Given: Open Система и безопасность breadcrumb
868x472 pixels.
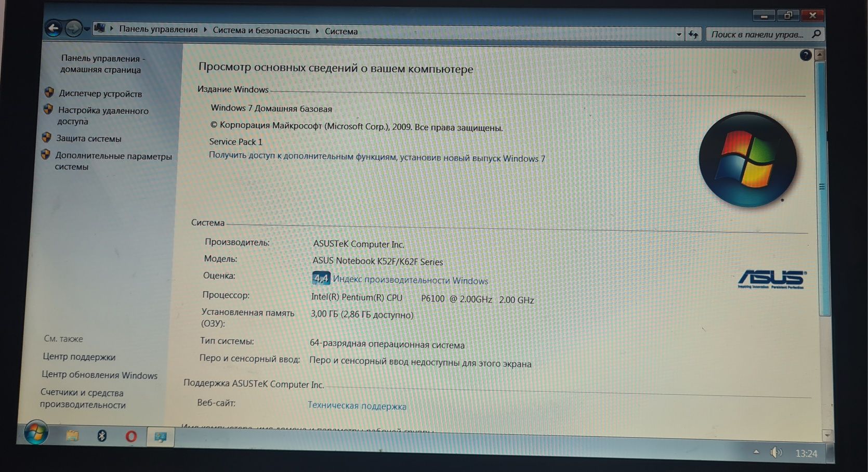Looking at the screenshot, I should (x=261, y=31).
